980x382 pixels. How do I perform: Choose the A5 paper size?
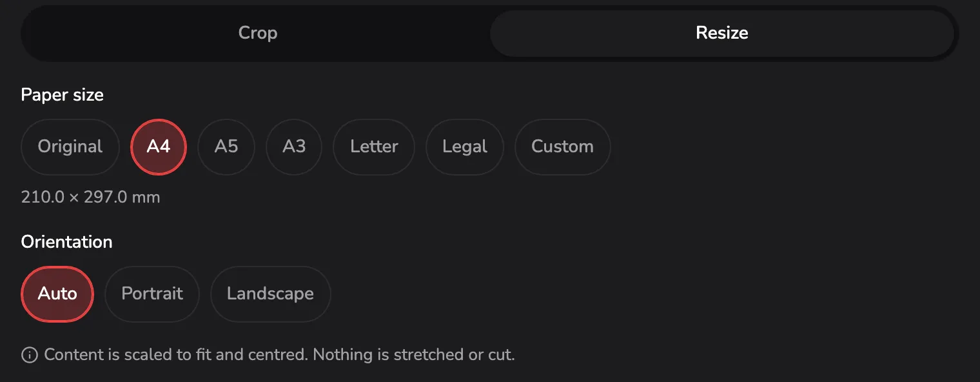[226, 146]
